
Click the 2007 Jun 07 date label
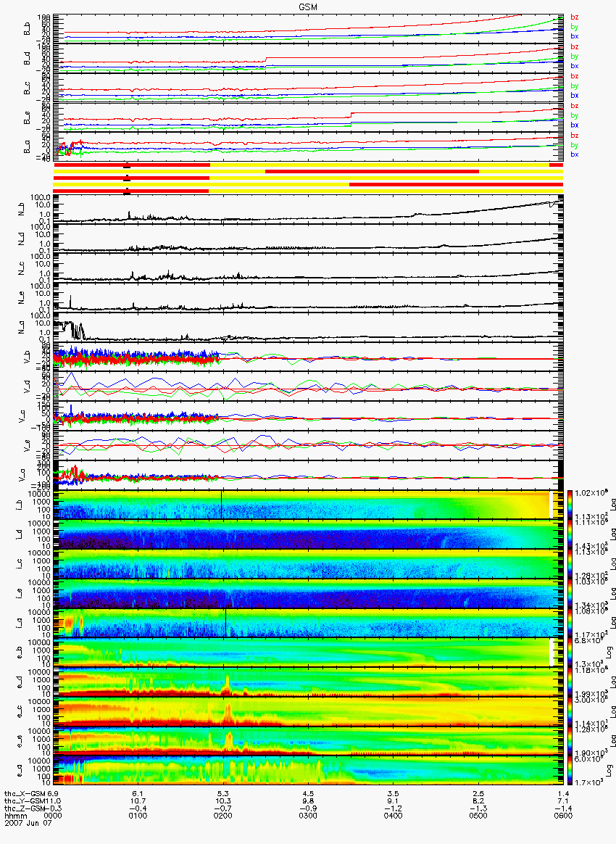coord(28,823)
